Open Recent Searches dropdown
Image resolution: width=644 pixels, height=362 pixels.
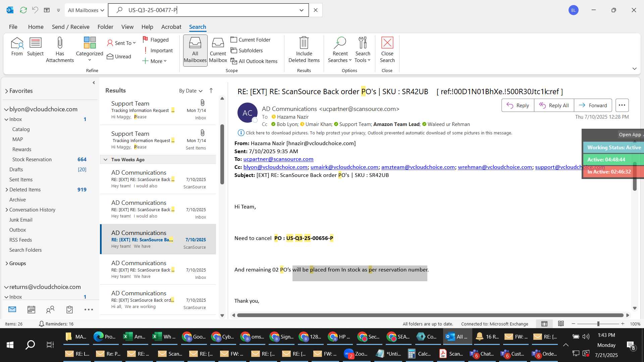click(x=340, y=50)
